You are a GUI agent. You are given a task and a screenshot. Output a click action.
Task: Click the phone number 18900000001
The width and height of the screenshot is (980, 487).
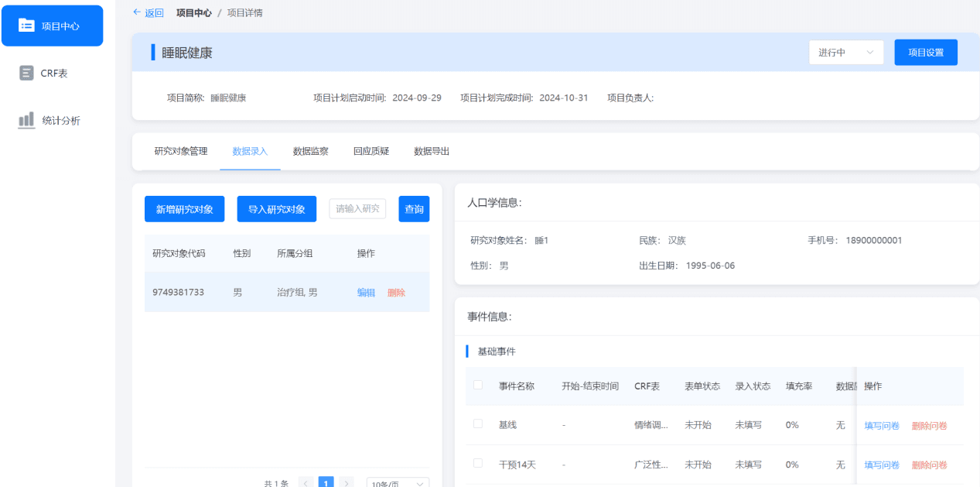click(x=874, y=240)
